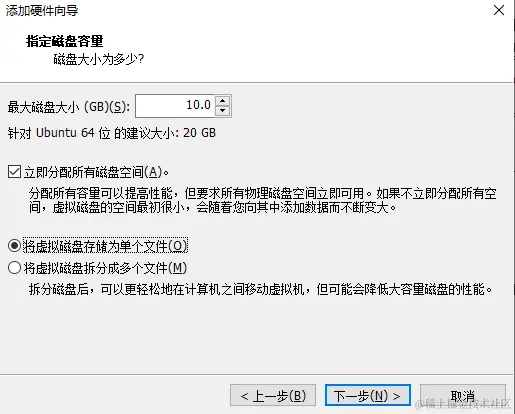Select 将虚拟磁盘存储为单个文件 radio button
The image size is (515, 414).
click(14, 246)
